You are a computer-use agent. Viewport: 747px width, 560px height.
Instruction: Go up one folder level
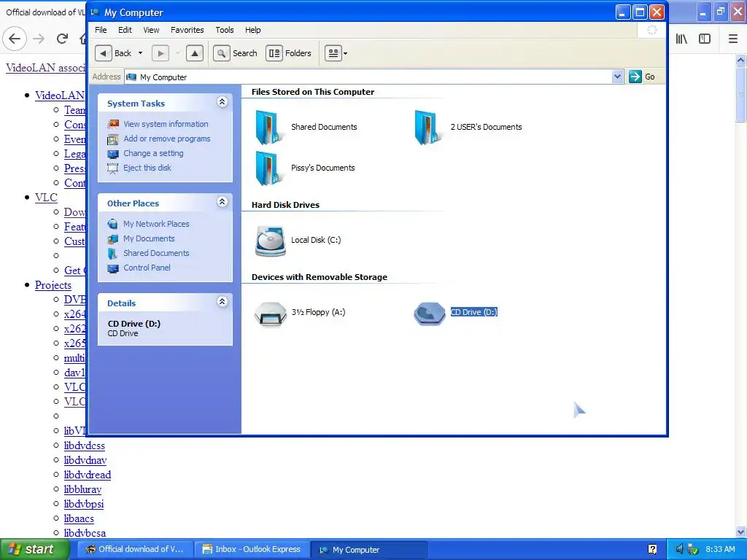(194, 53)
